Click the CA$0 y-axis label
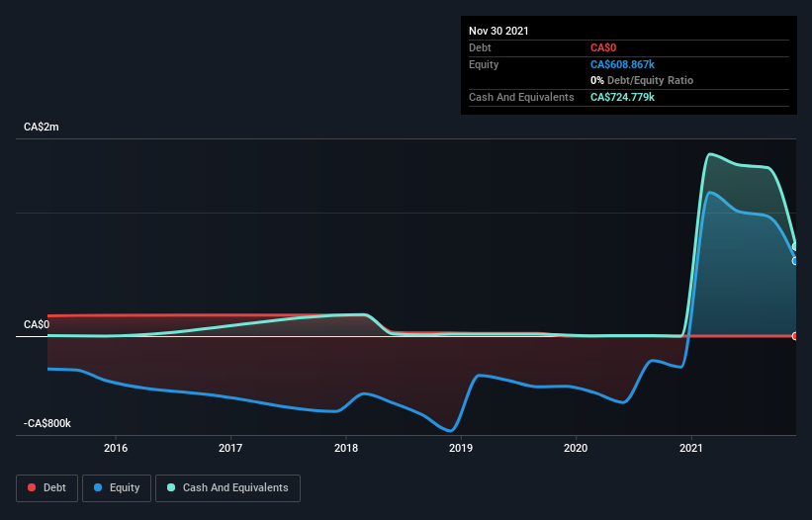Screen dimensions: 812x520 (37, 325)
